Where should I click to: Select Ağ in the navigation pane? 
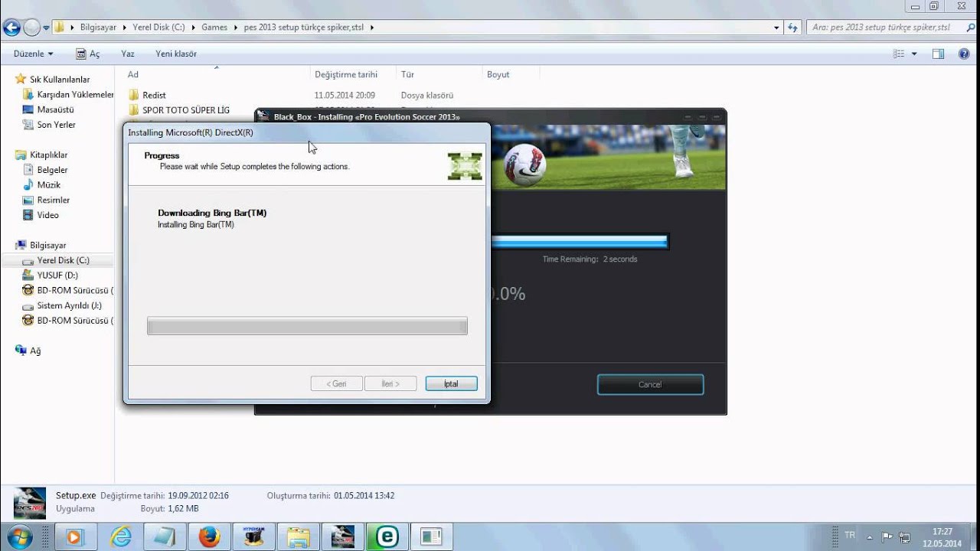[35, 350]
